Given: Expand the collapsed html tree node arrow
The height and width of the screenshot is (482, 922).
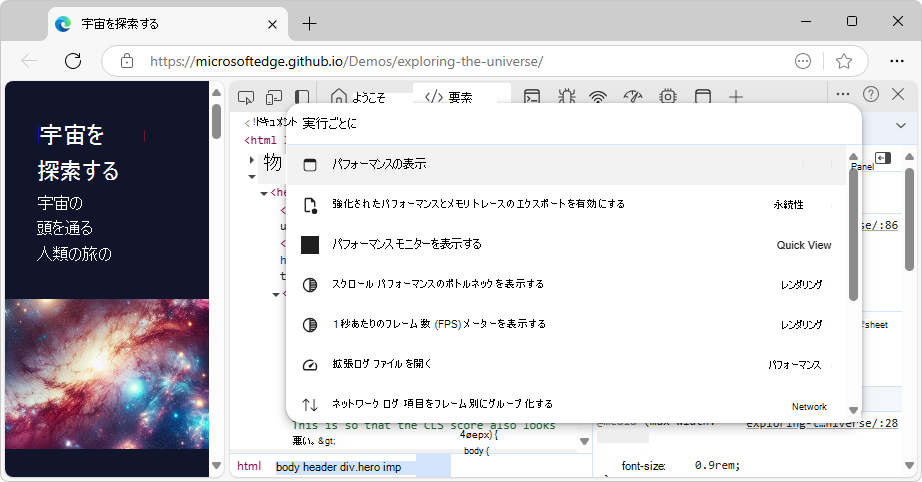Looking at the screenshot, I should (x=252, y=161).
